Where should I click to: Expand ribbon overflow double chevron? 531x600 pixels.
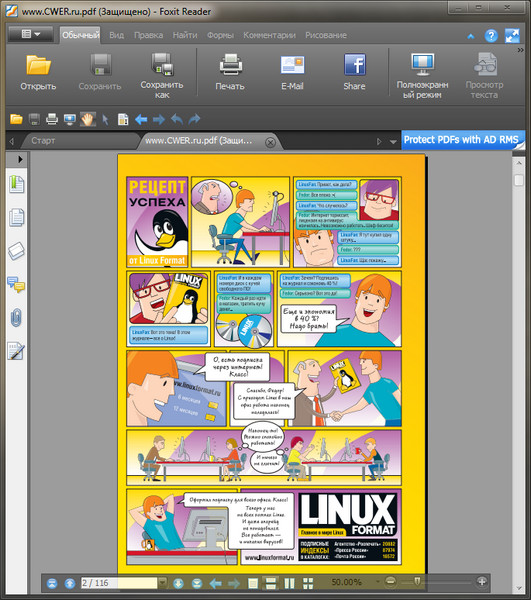tap(520, 50)
